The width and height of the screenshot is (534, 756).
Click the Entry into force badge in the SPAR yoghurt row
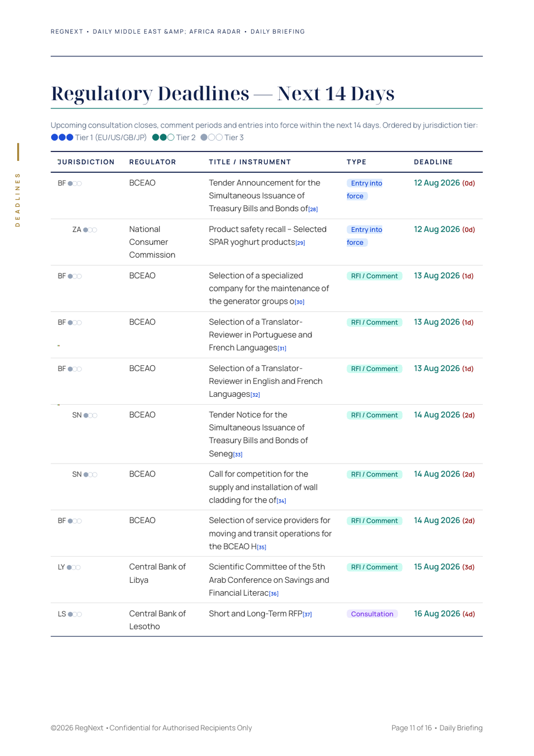[365, 236]
